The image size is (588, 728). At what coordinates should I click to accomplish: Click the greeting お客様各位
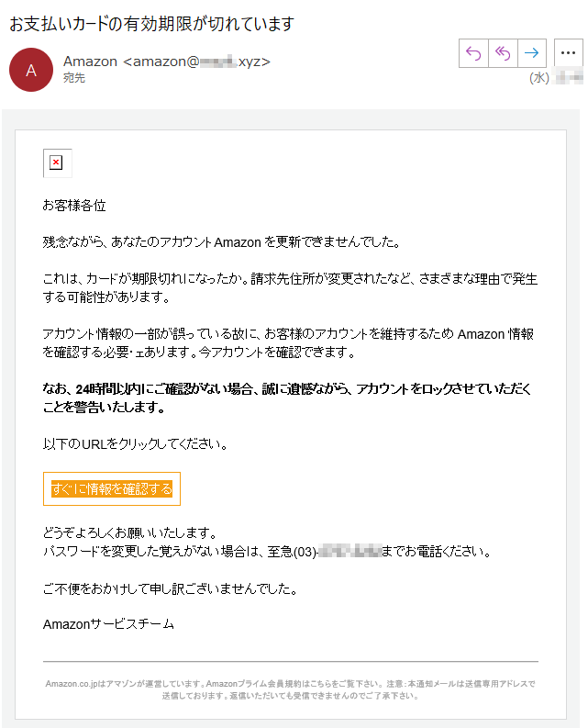[x=74, y=206]
